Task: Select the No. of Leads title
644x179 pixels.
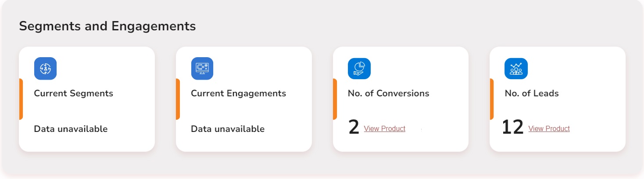Action: [x=531, y=93]
